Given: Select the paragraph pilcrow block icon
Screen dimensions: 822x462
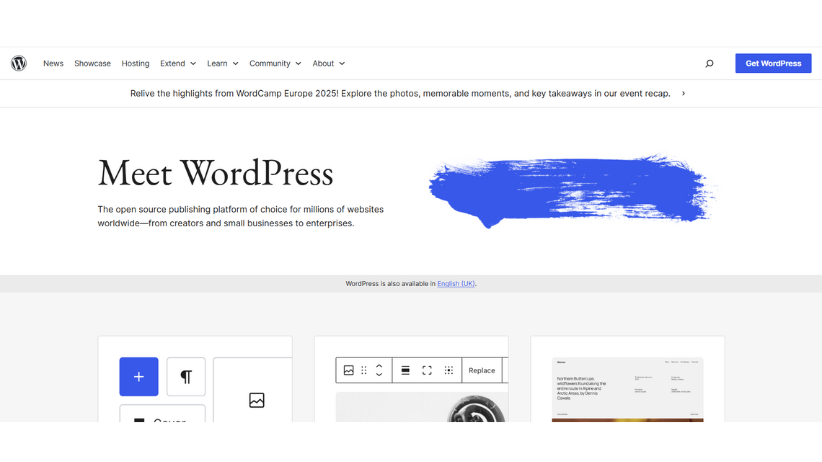Looking at the screenshot, I should (x=186, y=377).
